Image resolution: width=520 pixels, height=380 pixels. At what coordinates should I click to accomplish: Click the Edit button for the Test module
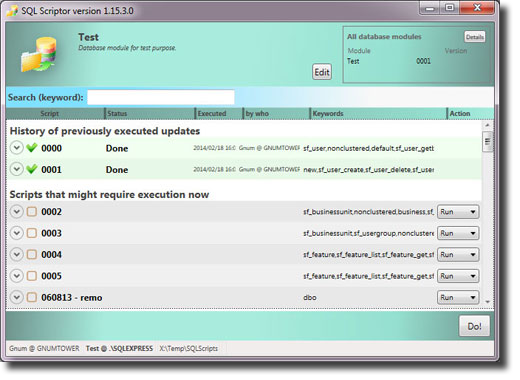point(322,72)
